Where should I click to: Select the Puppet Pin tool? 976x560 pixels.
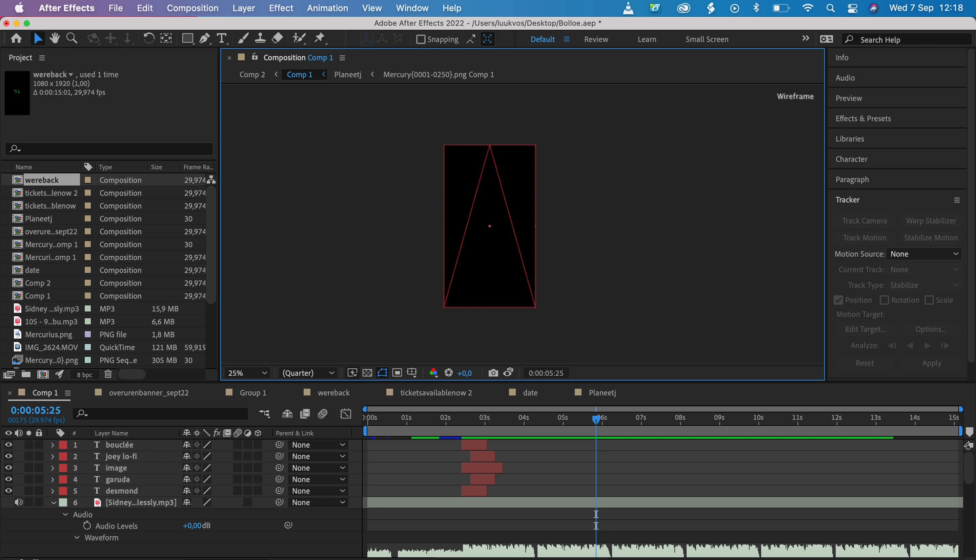pos(320,39)
